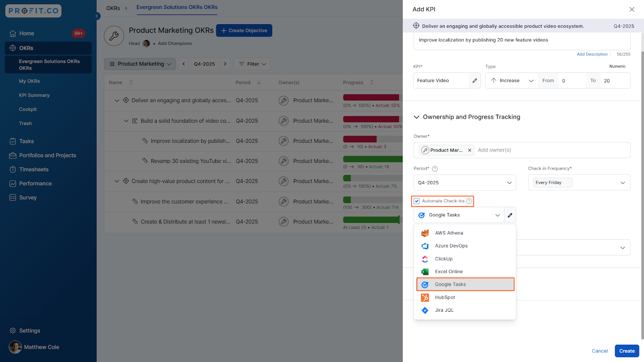This screenshot has width=644, height=362.
Task: Collapse the Deliver an engaging objective row
Action: (117, 101)
